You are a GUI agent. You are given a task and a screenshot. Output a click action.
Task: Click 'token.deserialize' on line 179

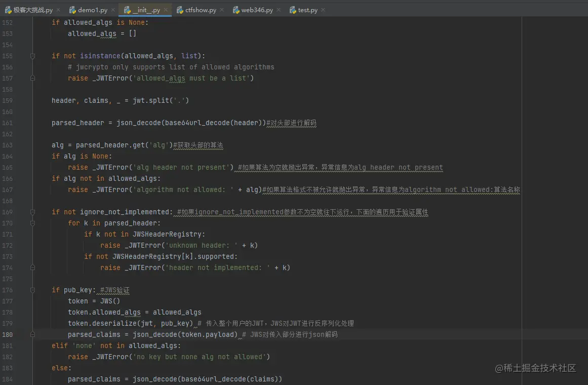pyautogui.click(x=102, y=324)
